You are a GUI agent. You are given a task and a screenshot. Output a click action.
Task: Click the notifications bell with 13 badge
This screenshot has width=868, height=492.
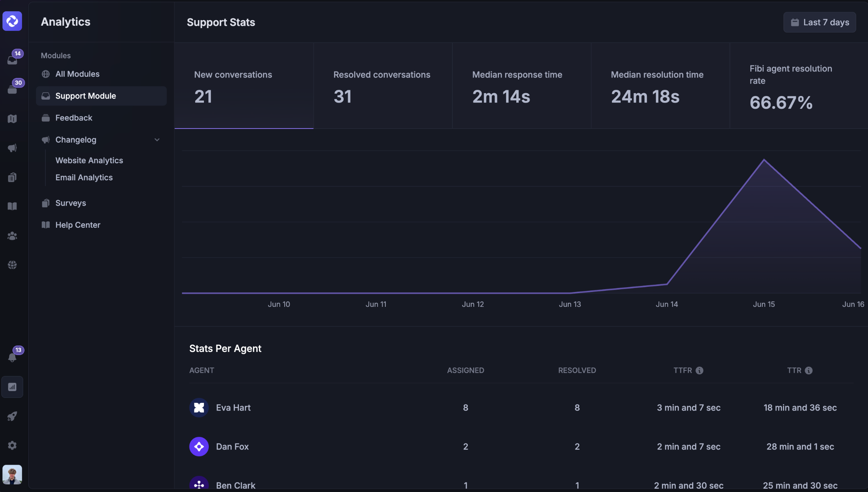click(12, 357)
